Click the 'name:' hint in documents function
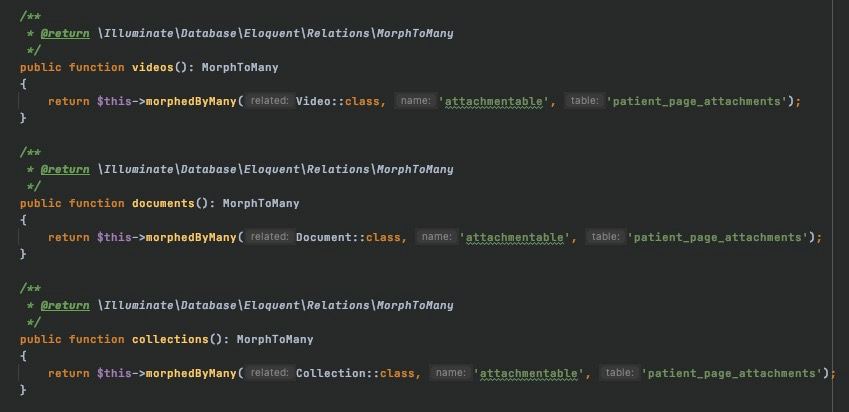 pyautogui.click(x=437, y=237)
